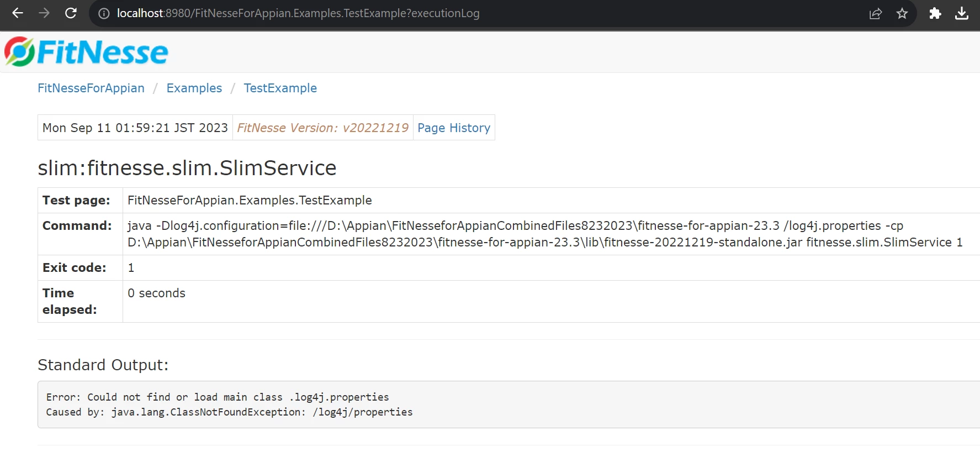Click the Standard Output heading
Image resolution: width=980 pixels, height=457 pixels.
[x=103, y=365]
